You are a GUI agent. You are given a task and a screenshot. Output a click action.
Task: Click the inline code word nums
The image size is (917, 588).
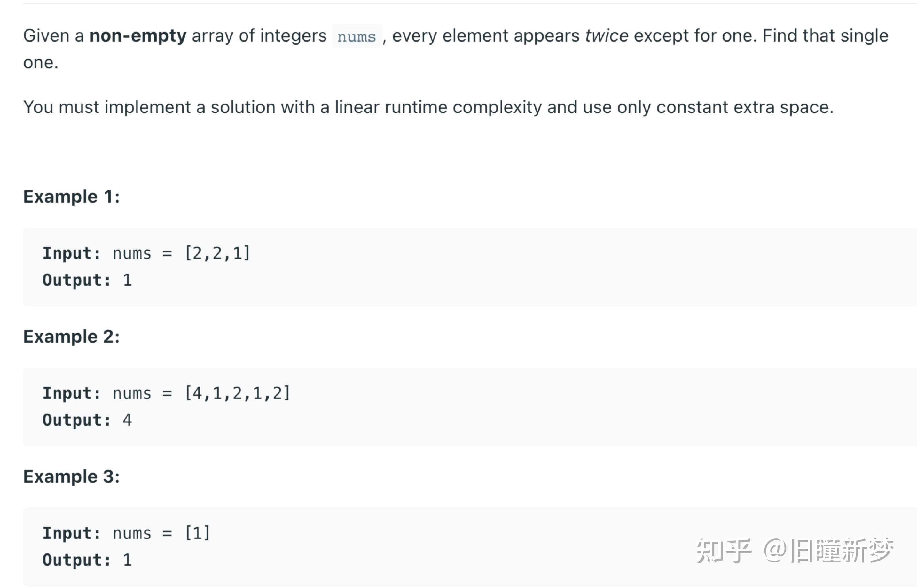(x=357, y=36)
